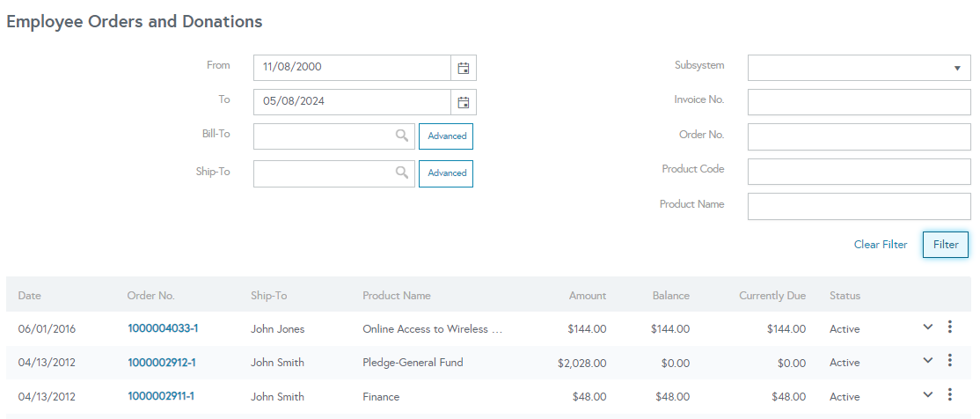The image size is (980, 419).
Task: Expand details for order 1000002912-1
Action: (927, 360)
